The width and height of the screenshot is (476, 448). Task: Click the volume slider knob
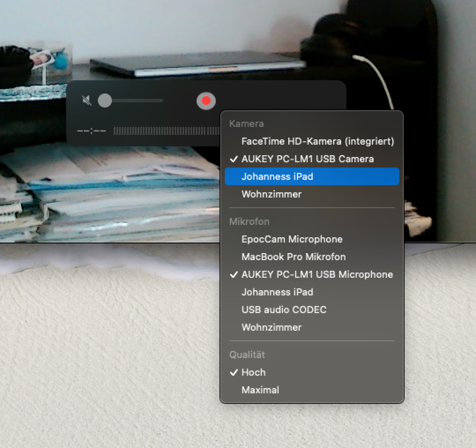pyautogui.click(x=105, y=101)
